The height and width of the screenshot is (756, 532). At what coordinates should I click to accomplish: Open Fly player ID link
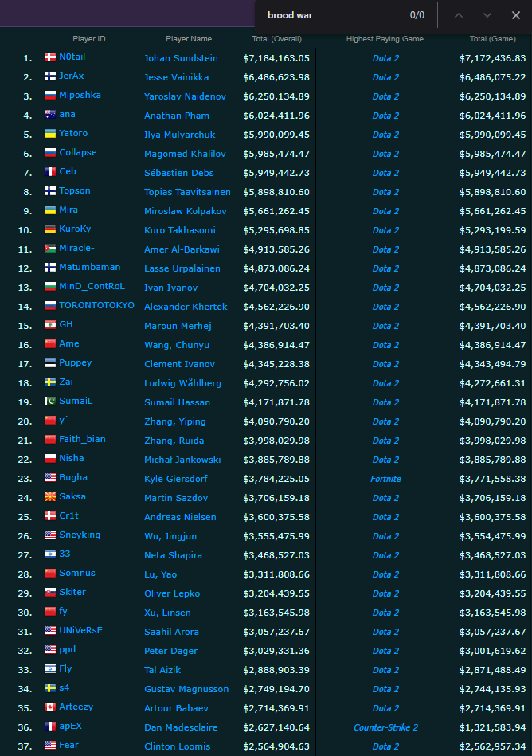(x=65, y=668)
